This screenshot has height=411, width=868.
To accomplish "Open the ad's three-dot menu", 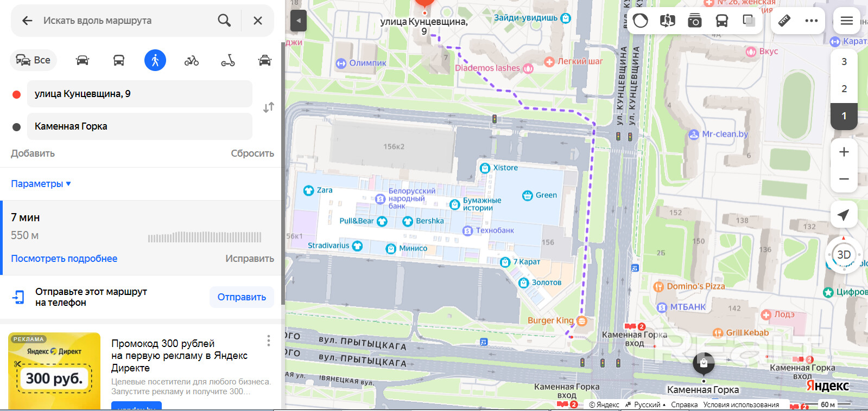I will tap(268, 341).
